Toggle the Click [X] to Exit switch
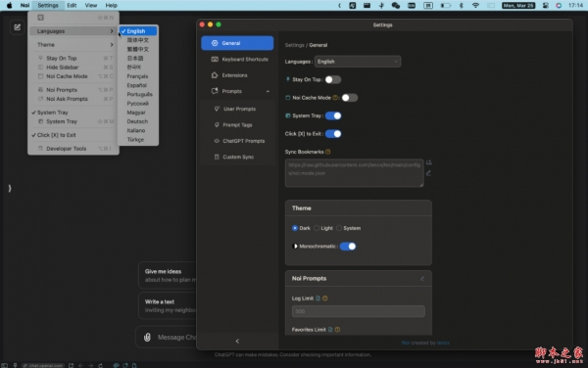This screenshot has height=368, width=588. [333, 134]
